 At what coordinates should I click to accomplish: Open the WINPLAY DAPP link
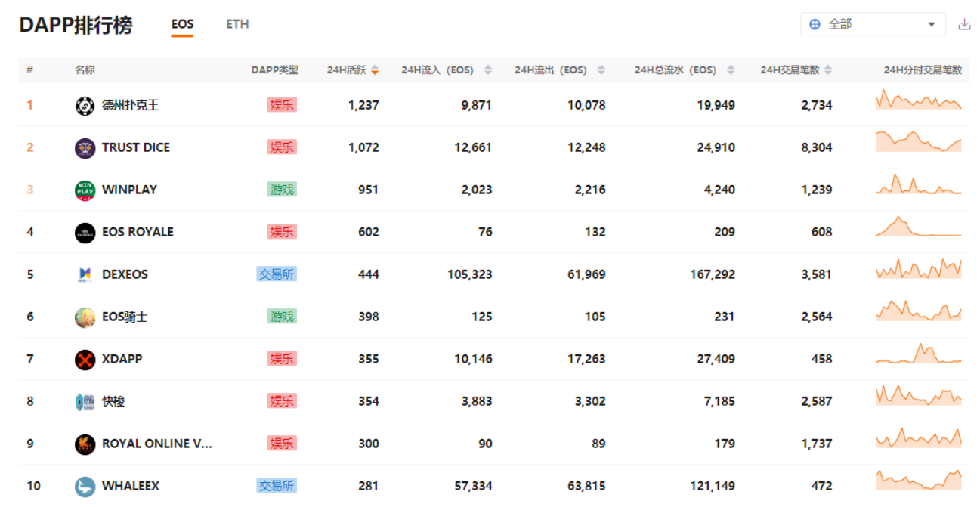coord(129,190)
